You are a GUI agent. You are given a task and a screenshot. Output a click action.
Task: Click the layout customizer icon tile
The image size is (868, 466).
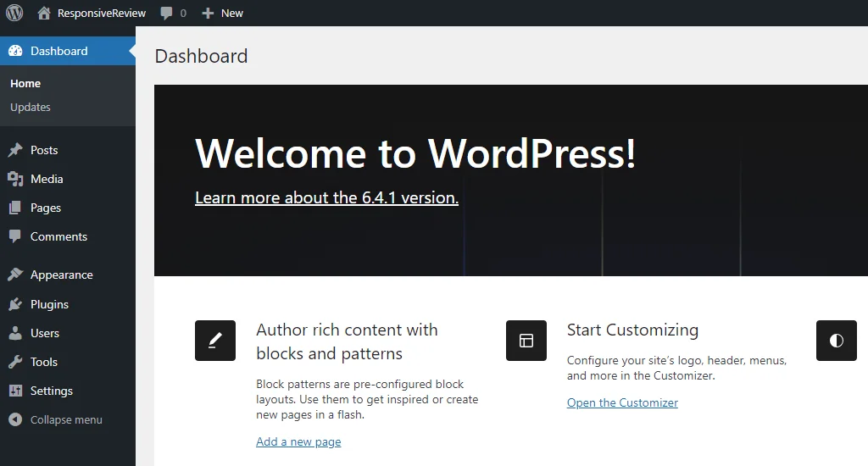pyautogui.click(x=526, y=341)
